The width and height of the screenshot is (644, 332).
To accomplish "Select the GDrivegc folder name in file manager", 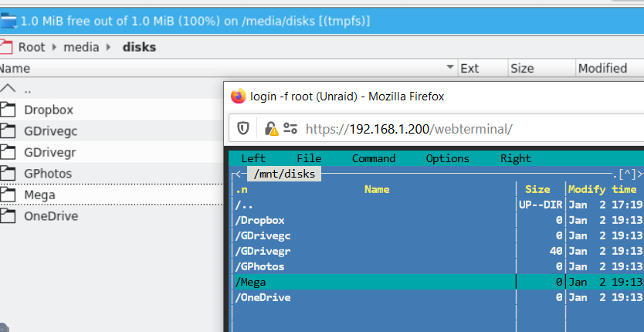I will (x=50, y=131).
